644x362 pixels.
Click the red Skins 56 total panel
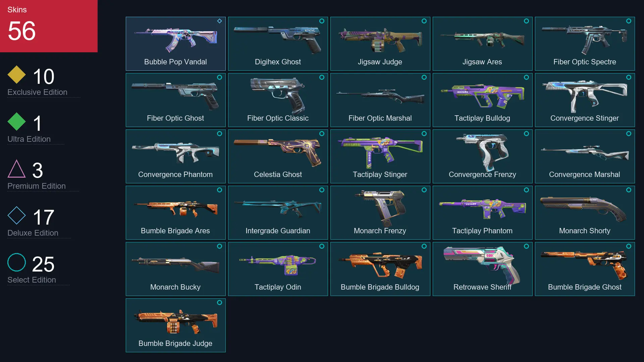pos(49,26)
